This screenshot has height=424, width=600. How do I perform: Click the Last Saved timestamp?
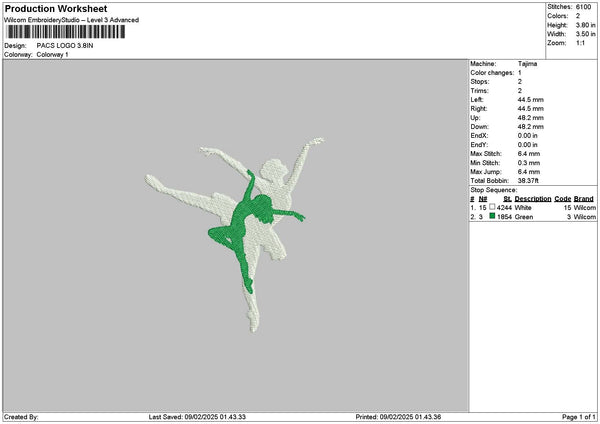tap(197, 417)
